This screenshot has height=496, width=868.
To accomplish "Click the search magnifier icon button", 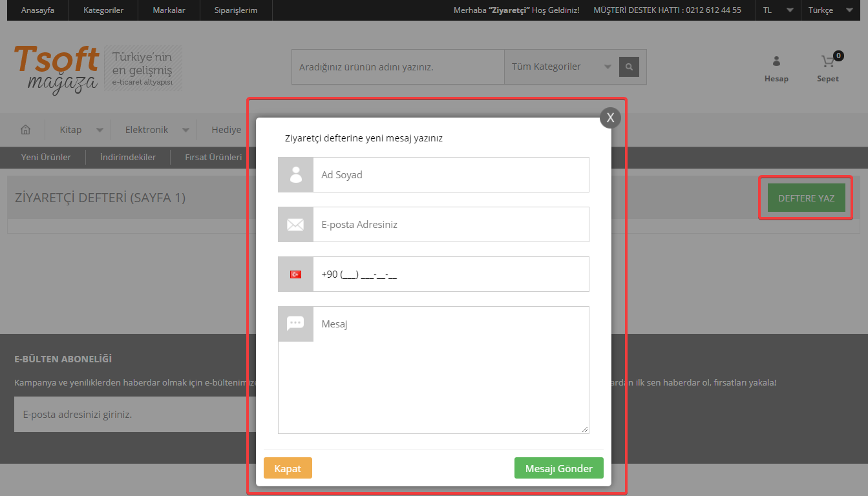I will [629, 67].
